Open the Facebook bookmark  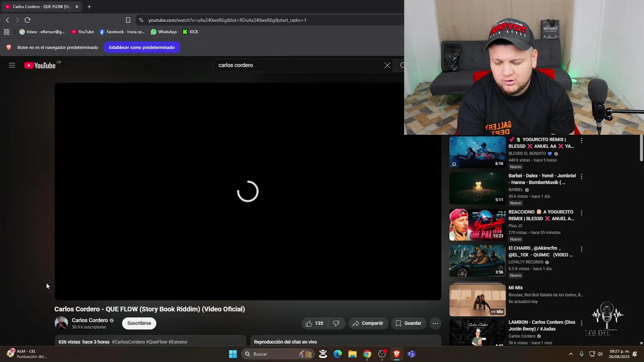coord(122,32)
